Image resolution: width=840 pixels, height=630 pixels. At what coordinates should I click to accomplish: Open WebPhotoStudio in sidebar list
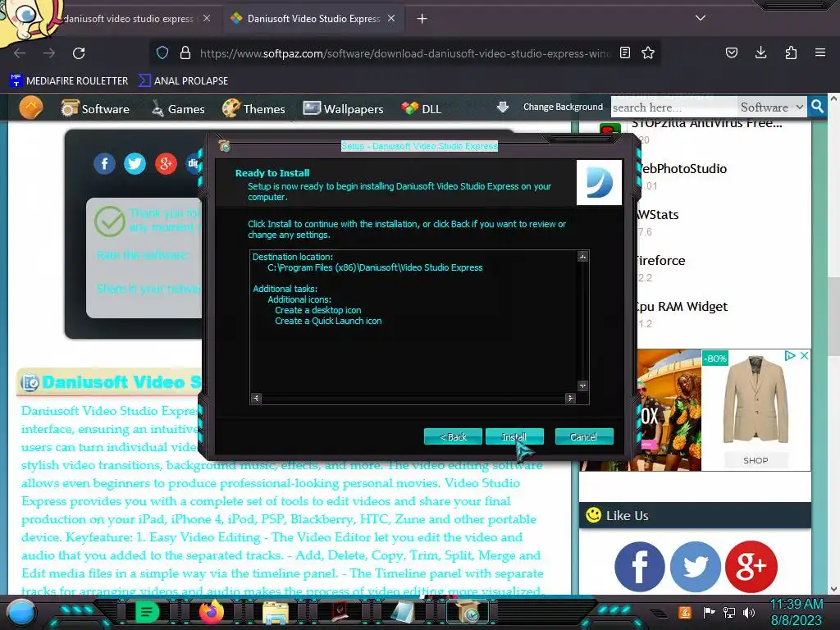683,169
